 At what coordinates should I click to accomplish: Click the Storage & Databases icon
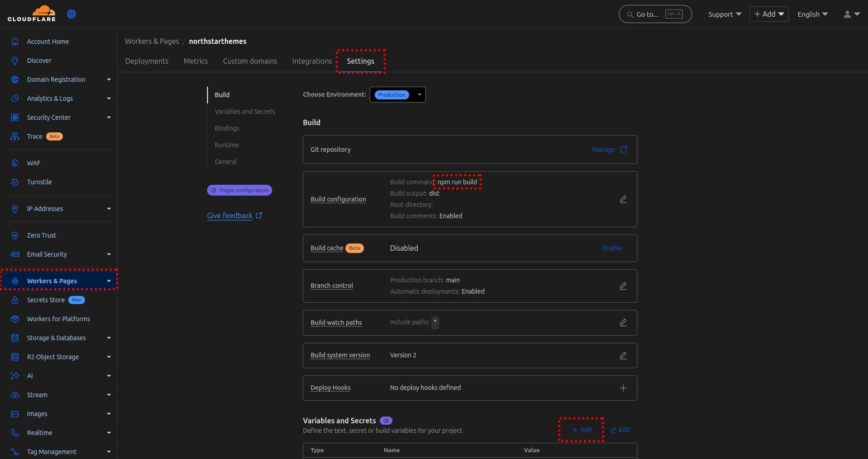15,338
